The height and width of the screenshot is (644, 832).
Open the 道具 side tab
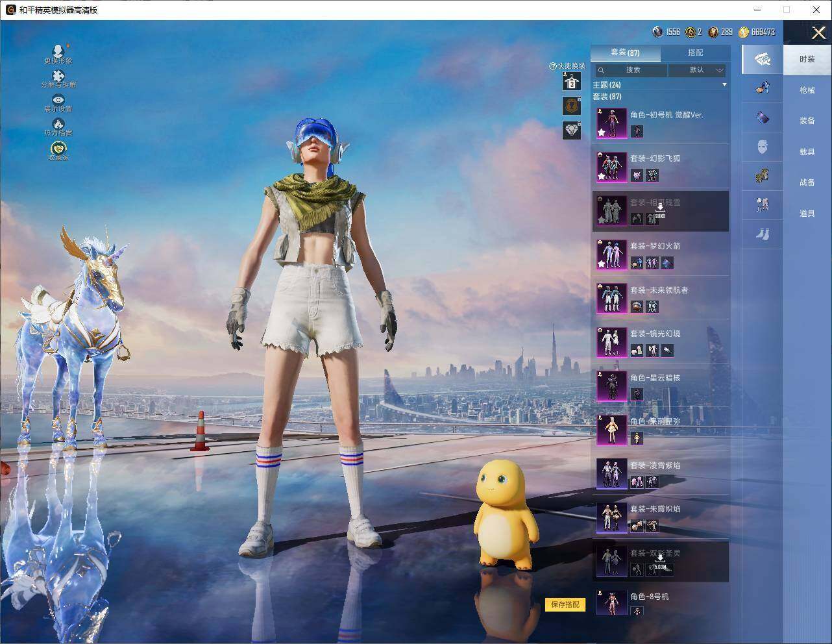[807, 214]
